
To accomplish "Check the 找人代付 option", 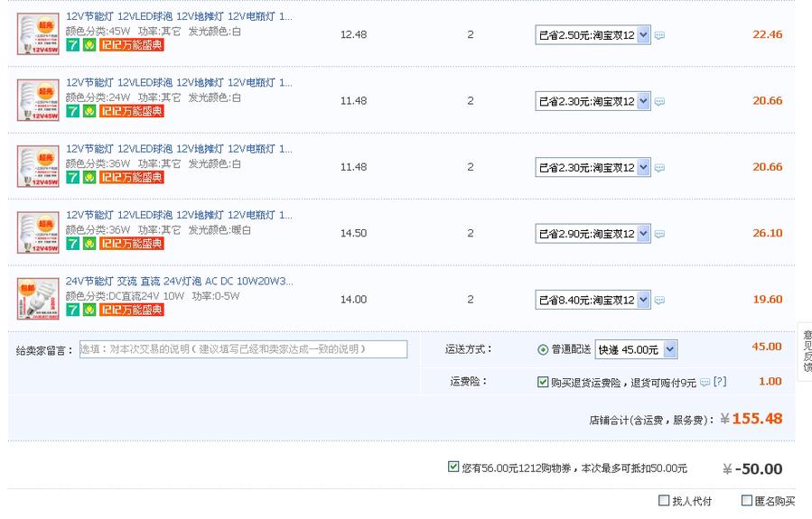I will pyautogui.click(x=665, y=501).
